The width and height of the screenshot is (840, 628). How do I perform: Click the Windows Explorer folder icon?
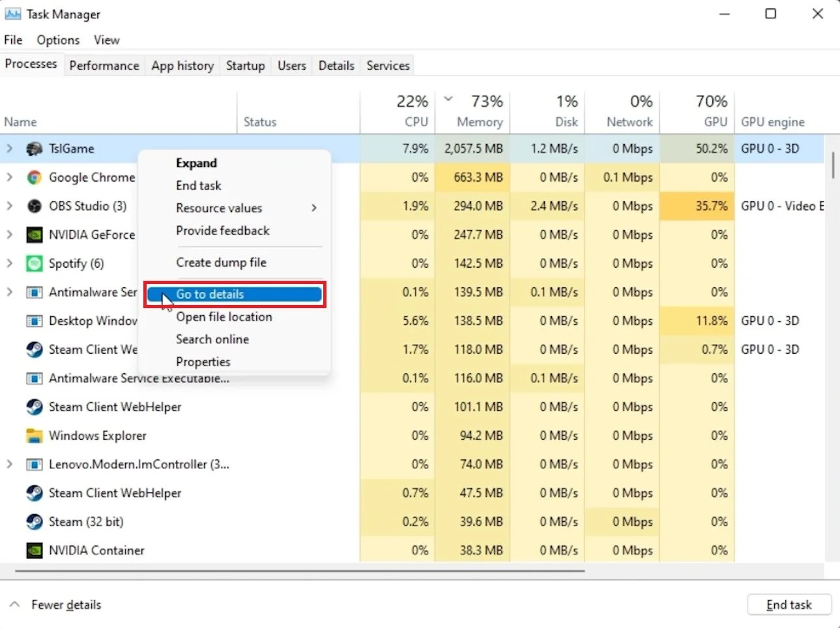pos(35,435)
